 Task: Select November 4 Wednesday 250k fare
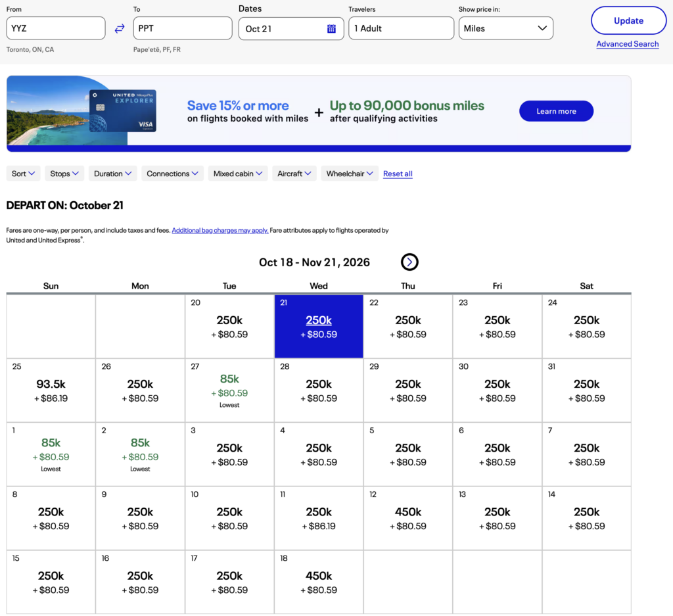[319, 454]
